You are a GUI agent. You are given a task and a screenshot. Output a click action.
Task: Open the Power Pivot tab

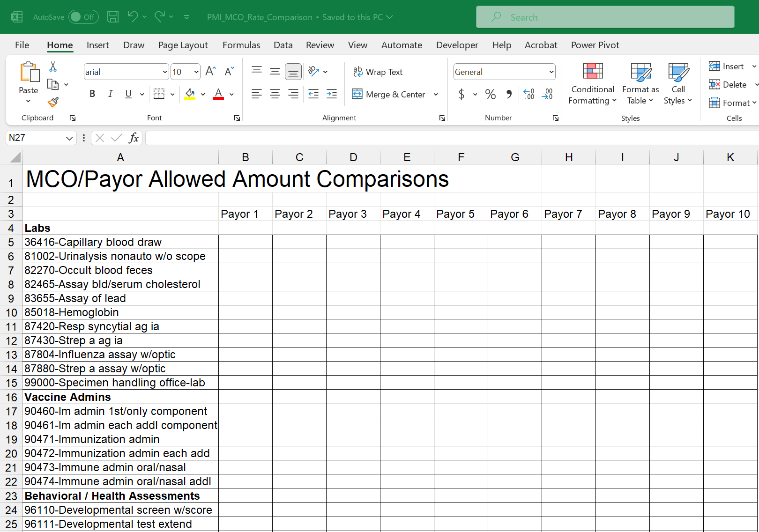595,45
